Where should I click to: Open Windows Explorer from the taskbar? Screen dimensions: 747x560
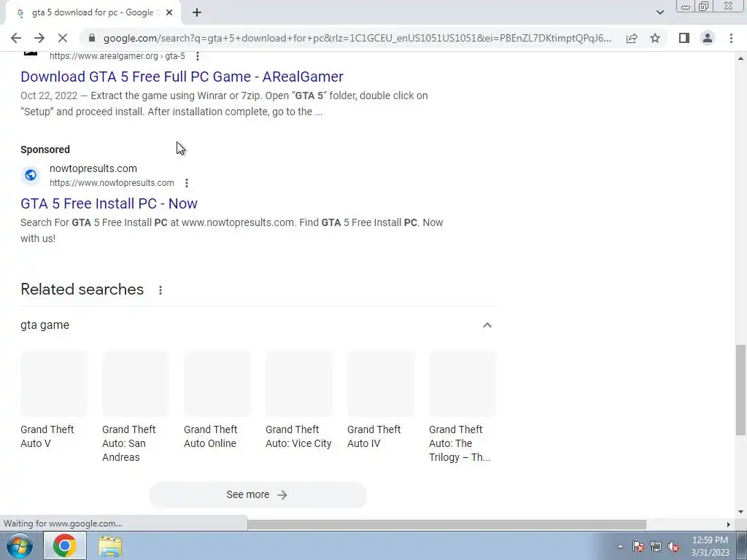pyautogui.click(x=110, y=545)
